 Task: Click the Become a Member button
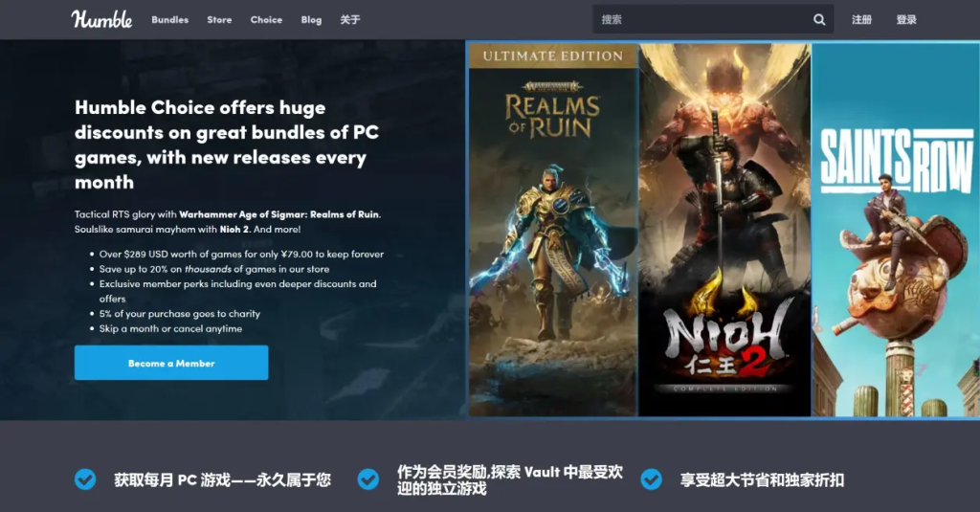pyautogui.click(x=171, y=363)
